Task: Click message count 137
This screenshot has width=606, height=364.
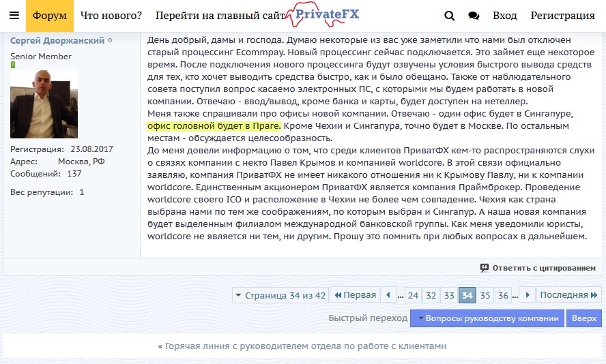Action: 74,174
